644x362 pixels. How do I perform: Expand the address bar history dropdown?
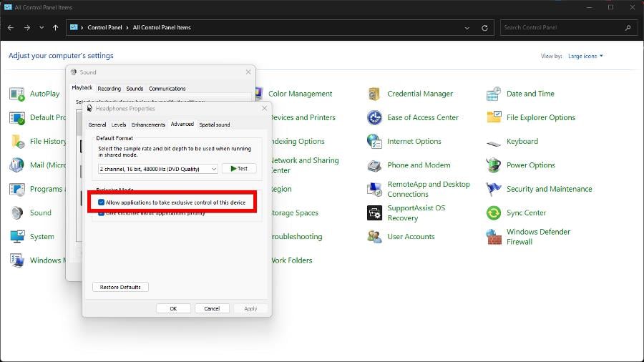coord(467,28)
